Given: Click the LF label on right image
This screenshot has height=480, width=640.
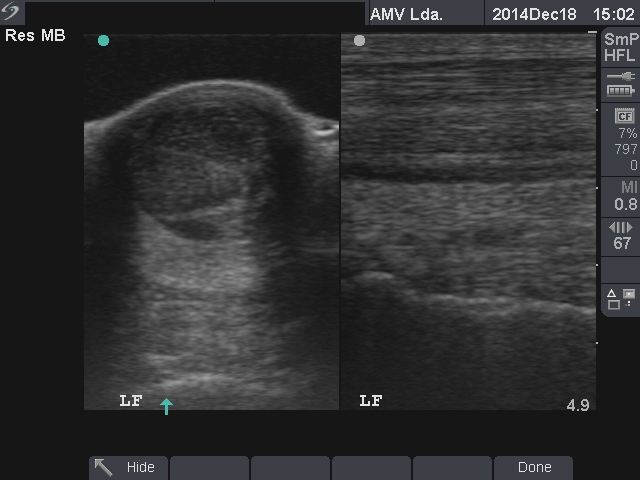Looking at the screenshot, I should (371, 401).
